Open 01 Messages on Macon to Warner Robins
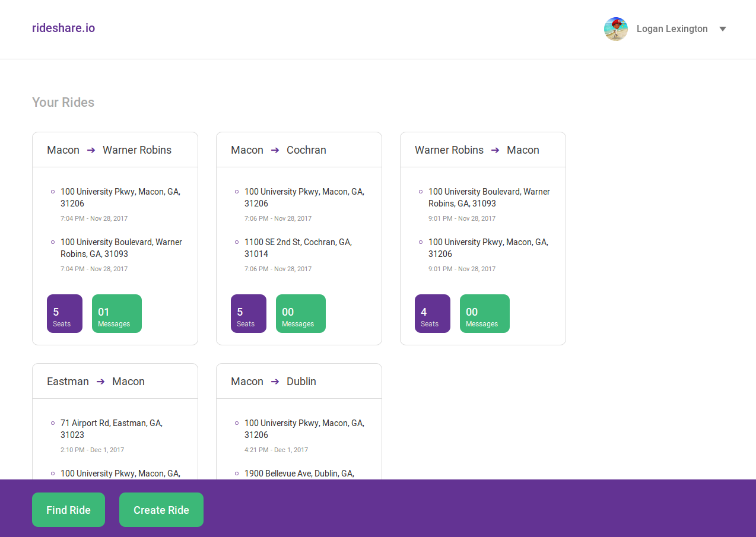This screenshot has height=537, width=756. coord(117,313)
